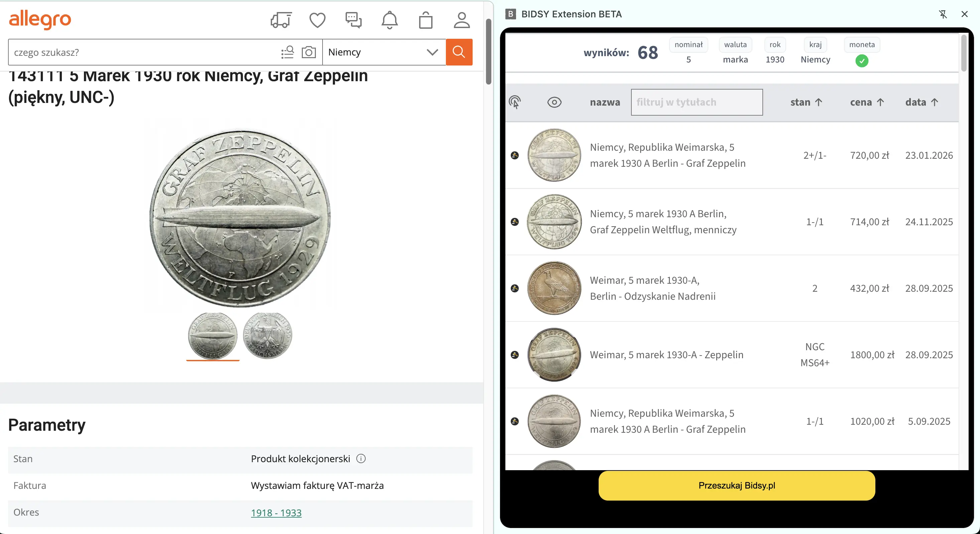The image size is (980, 534).
Task: Toggle the green moneta checkmark
Action: pyautogui.click(x=862, y=61)
